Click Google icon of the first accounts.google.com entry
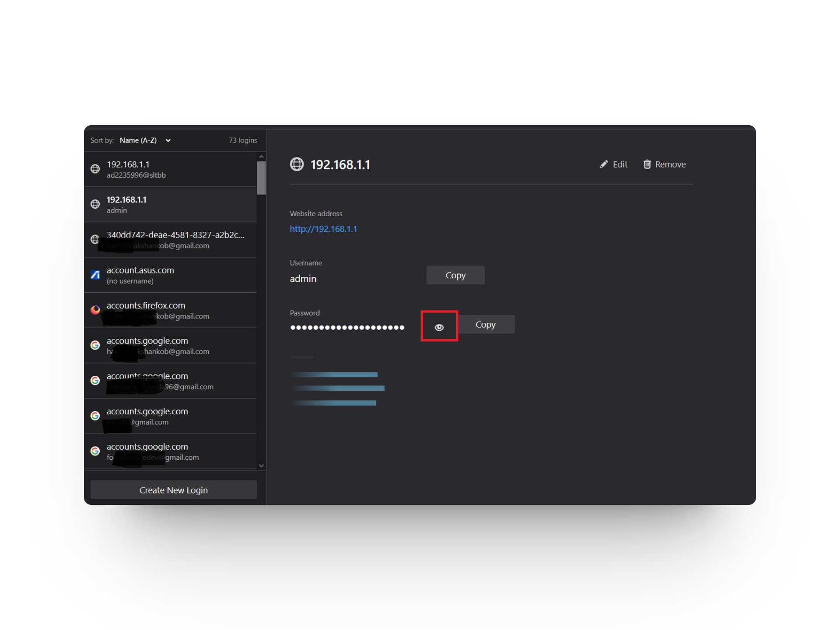Screen dimensions: 840x630 pos(95,345)
